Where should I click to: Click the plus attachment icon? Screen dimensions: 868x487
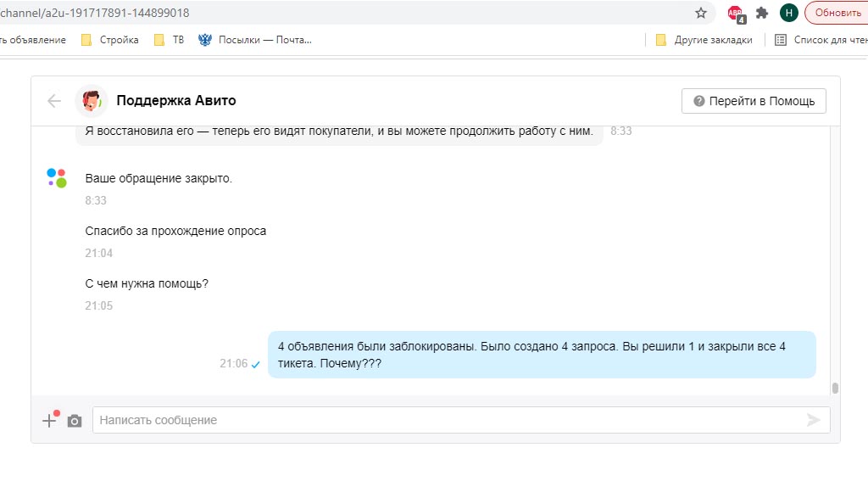point(50,420)
